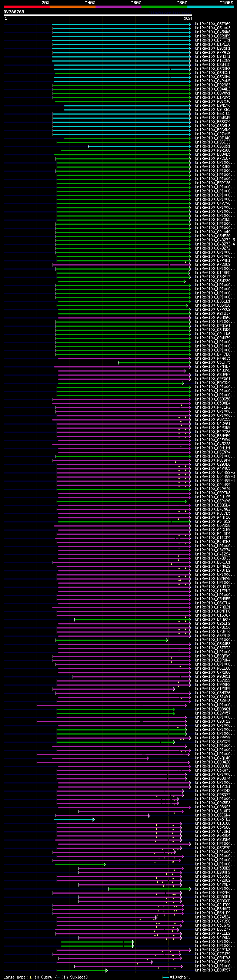
Task: Click the green ~80% identity legend bar
Action: point(164,6)
